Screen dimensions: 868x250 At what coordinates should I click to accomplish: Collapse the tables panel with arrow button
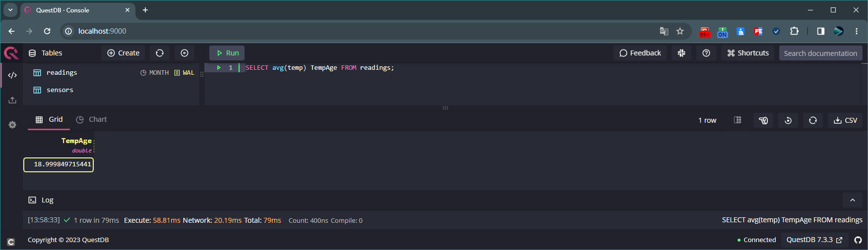185,53
